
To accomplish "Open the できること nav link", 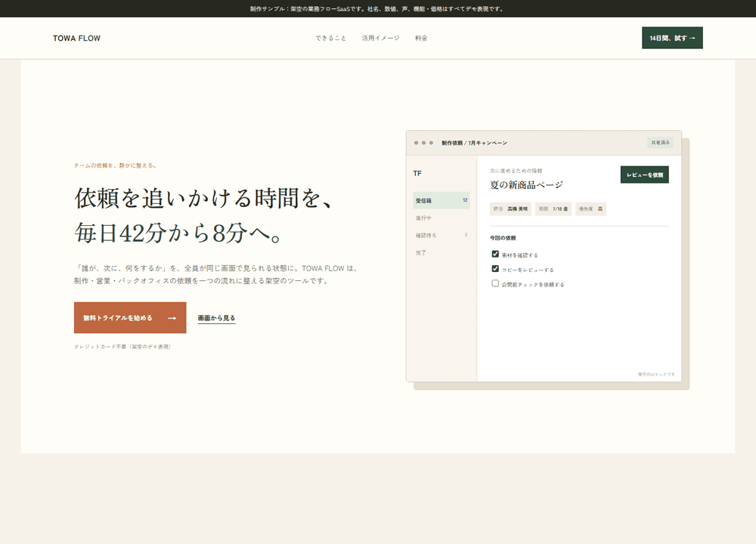I will click(x=331, y=38).
